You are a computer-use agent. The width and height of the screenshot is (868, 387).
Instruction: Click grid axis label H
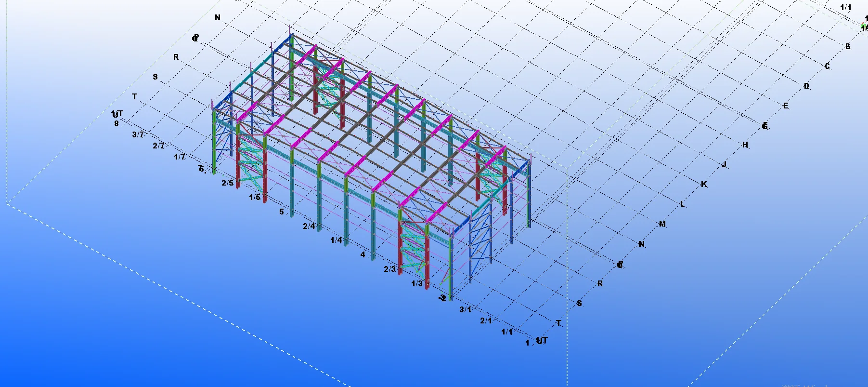tap(745, 145)
